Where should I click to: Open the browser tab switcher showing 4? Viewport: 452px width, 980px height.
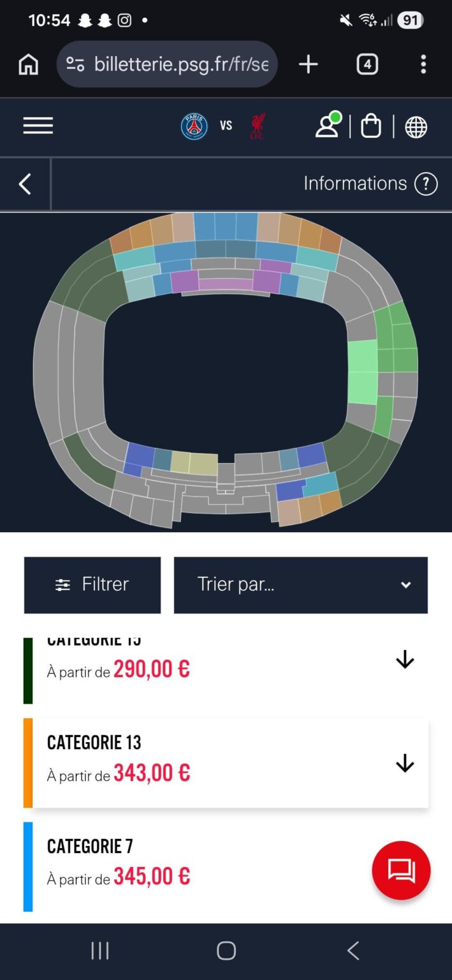tap(367, 64)
